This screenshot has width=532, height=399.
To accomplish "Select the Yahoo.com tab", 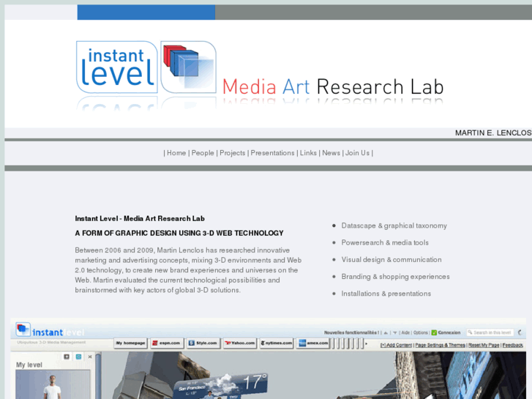I will pyautogui.click(x=240, y=343).
